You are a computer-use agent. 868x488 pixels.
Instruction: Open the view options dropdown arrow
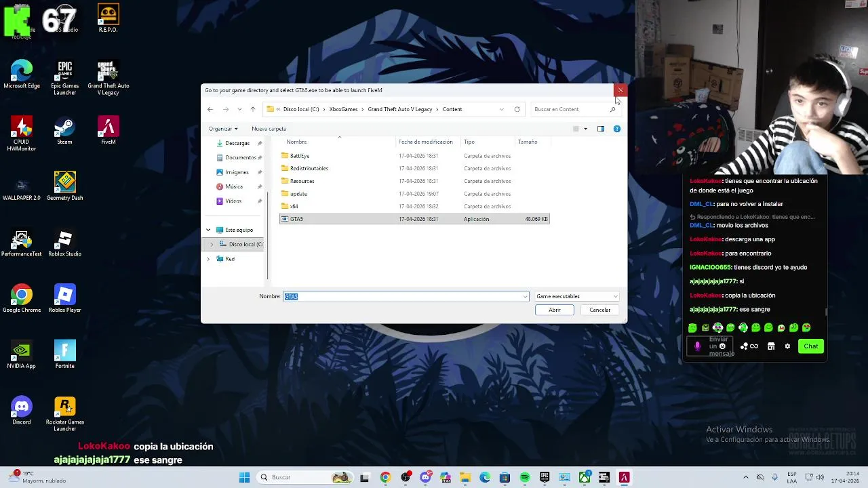[x=585, y=129]
